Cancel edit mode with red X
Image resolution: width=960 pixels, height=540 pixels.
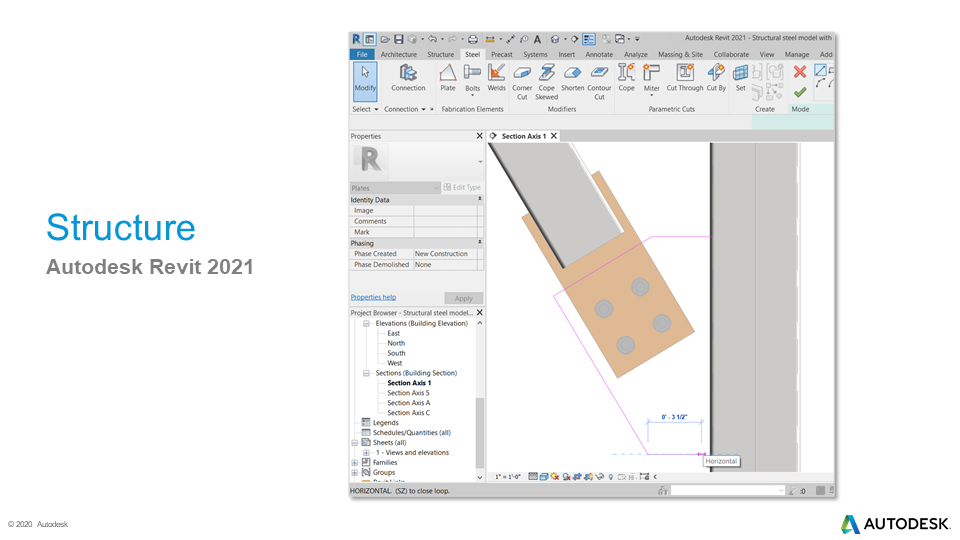(799, 71)
